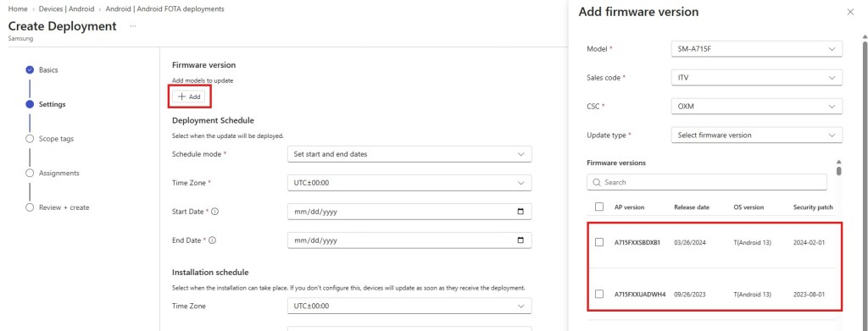This screenshot has width=868, height=331.
Task: Click the security patch 2023-08-01 cell
Action: coord(809,295)
